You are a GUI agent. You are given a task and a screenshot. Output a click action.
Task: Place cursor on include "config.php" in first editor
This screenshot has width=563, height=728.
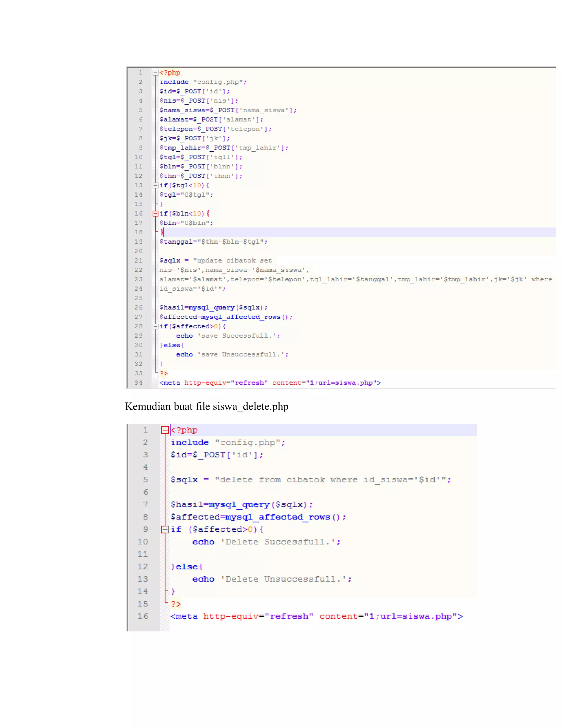203,82
